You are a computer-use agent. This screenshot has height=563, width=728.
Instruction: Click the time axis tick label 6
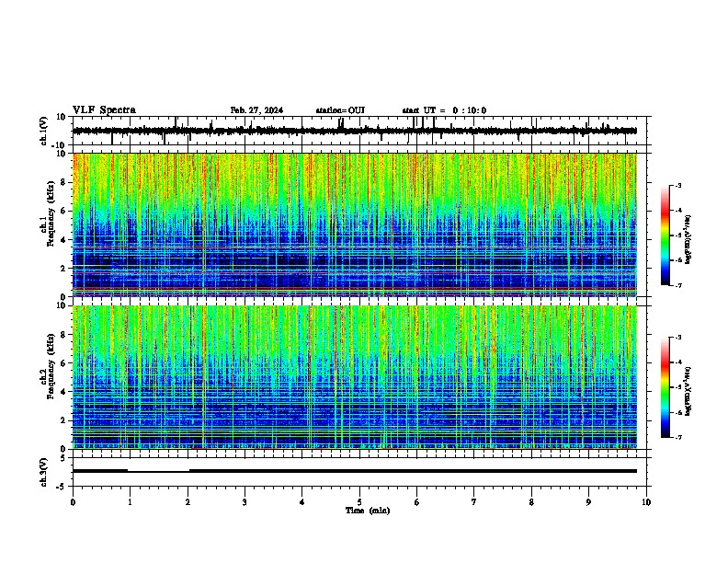pyautogui.click(x=417, y=502)
